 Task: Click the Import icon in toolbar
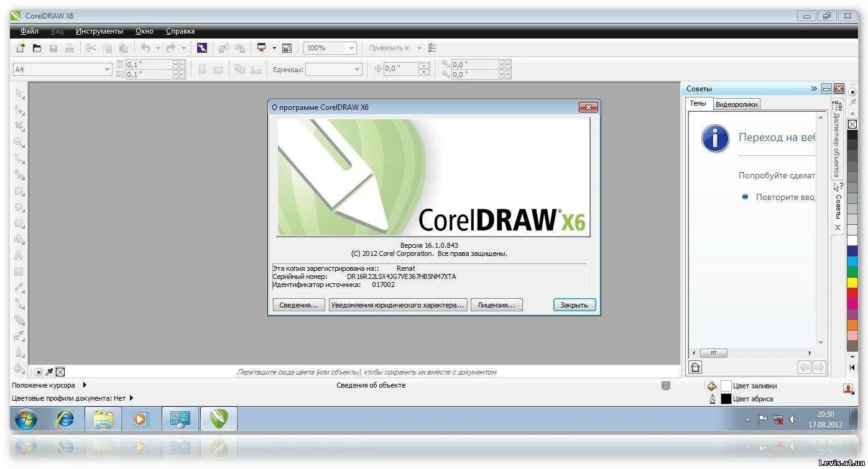[x=223, y=48]
